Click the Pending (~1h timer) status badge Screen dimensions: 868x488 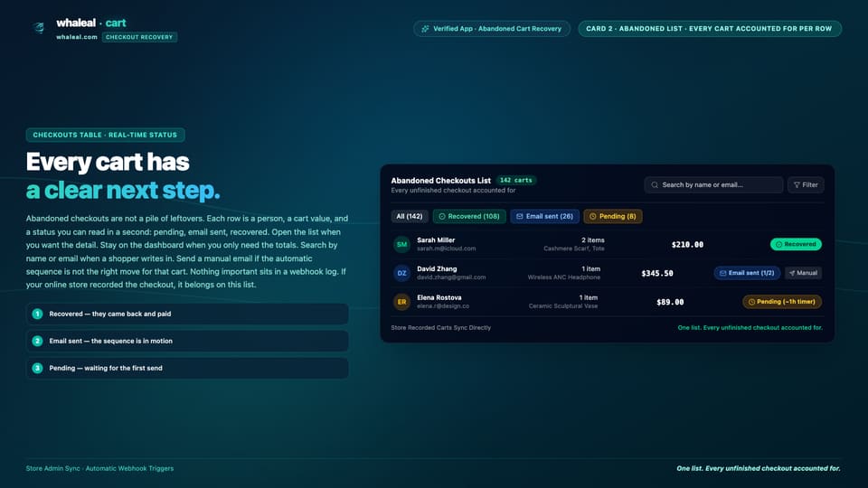click(x=781, y=302)
